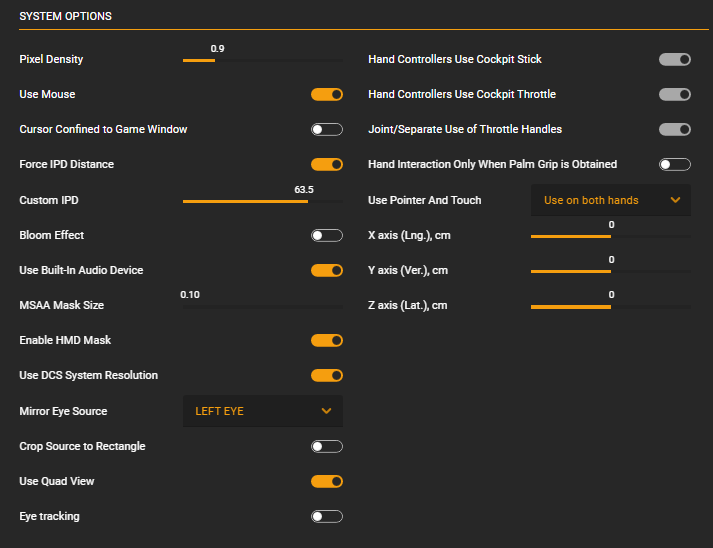Turn off Use Quad View
The image size is (713, 548).
click(326, 481)
